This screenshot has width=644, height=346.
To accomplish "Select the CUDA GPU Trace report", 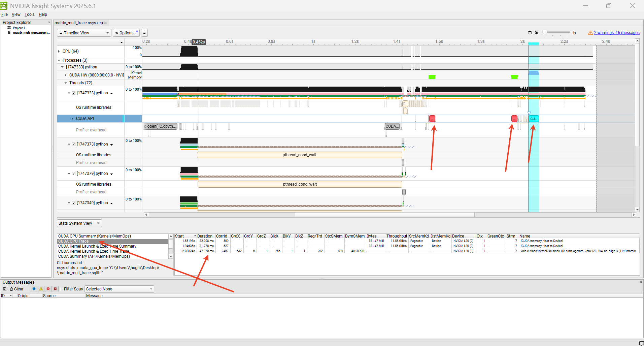I will (112, 241).
